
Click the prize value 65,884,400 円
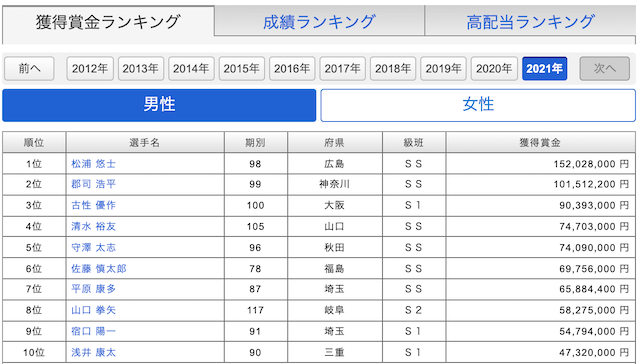coord(594,289)
